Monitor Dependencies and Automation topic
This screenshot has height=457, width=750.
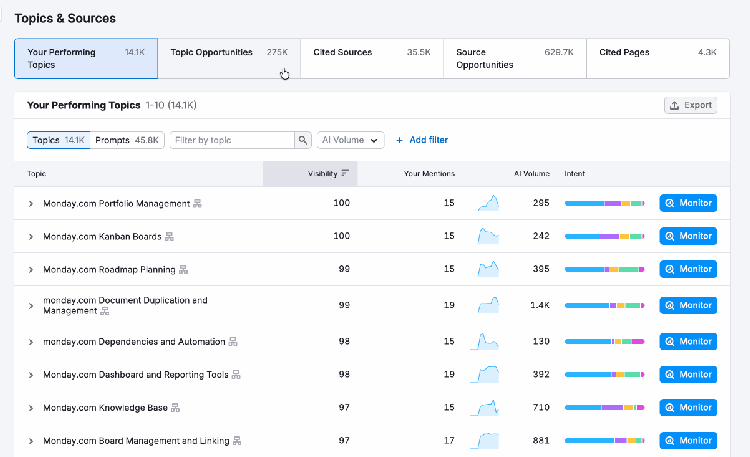click(688, 342)
